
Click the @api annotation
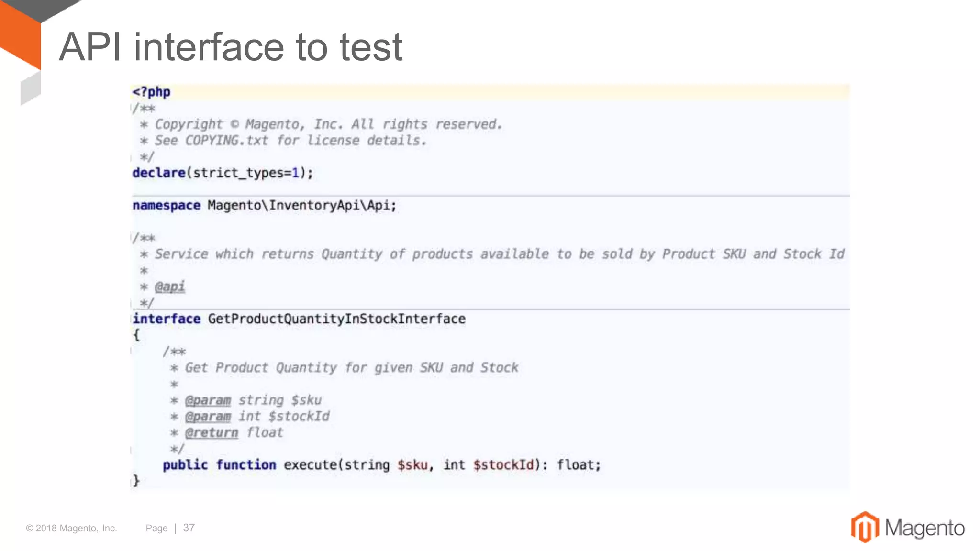click(x=169, y=287)
